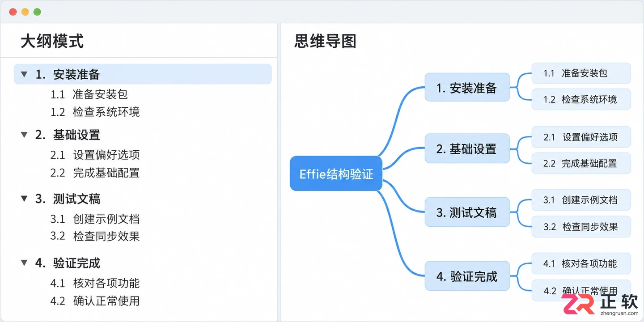Maximize window with green traffic light
644x322 pixels.
tap(37, 12)
